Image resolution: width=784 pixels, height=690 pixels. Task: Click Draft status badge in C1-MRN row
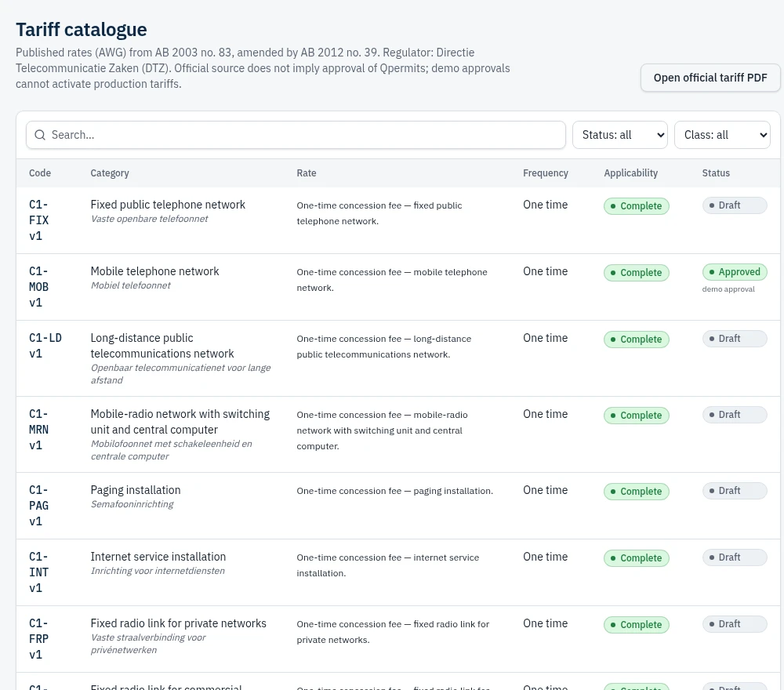[735, 415]
